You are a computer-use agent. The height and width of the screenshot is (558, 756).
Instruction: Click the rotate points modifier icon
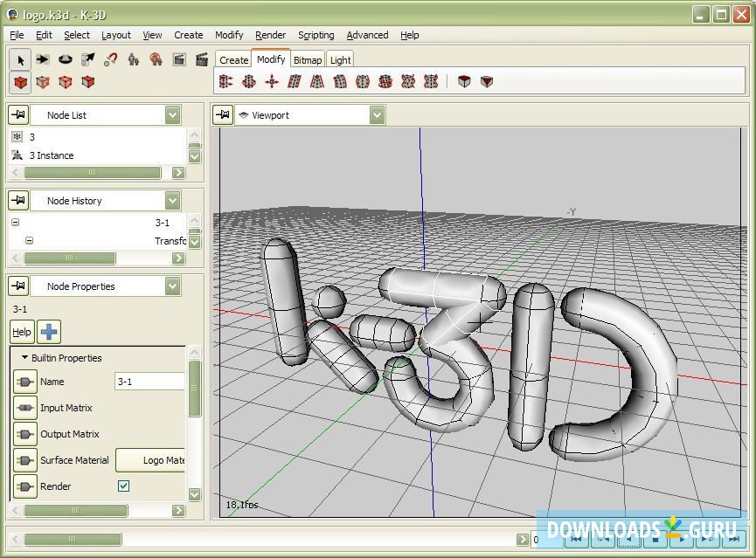click(249, 81)
